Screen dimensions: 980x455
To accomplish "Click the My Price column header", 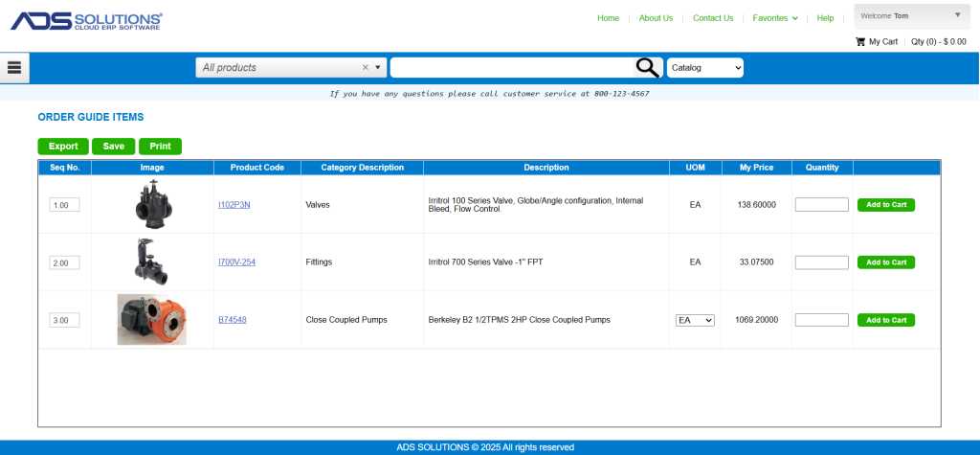I will coord(756,168).
